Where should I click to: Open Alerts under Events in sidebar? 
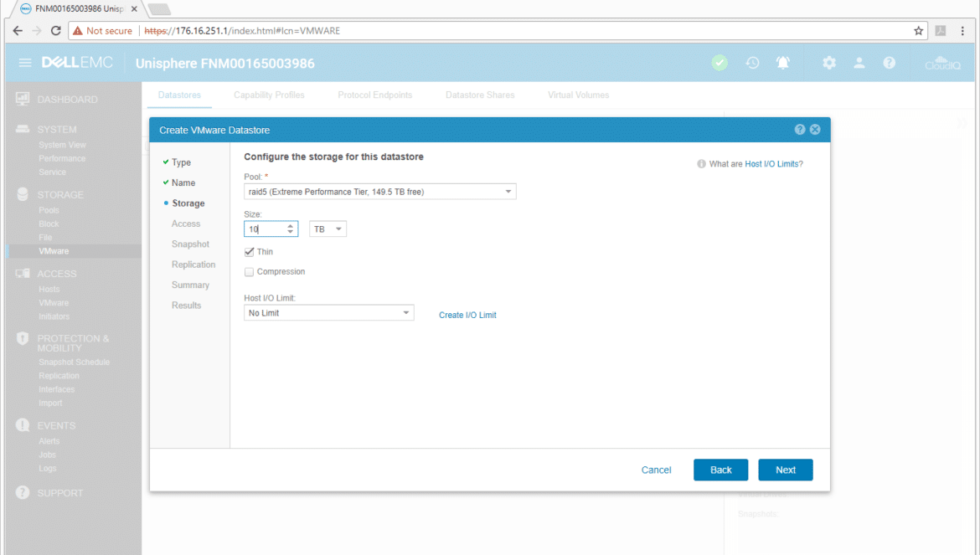click(x=49, y=441)
